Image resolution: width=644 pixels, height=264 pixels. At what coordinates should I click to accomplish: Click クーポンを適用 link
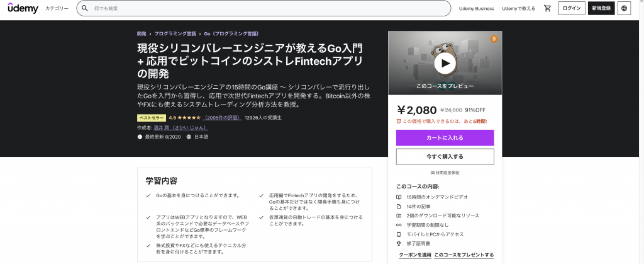point(415,255)
